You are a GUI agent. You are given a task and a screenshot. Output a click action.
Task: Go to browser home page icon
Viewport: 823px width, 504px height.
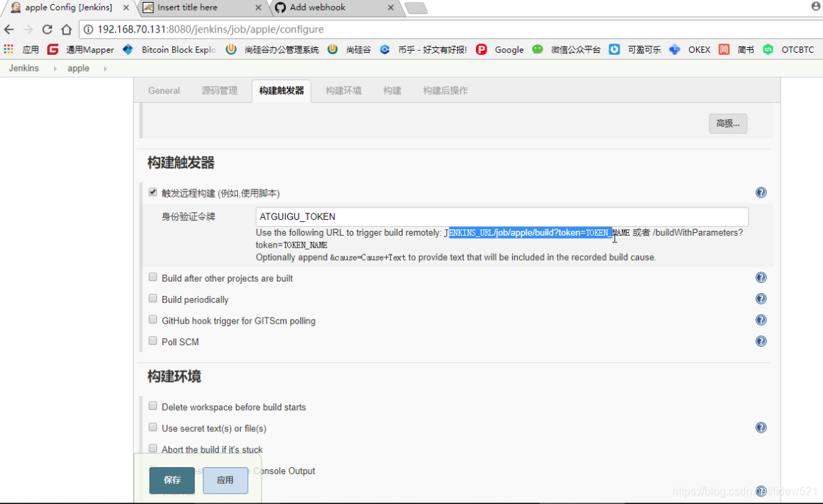pos(66,29)
